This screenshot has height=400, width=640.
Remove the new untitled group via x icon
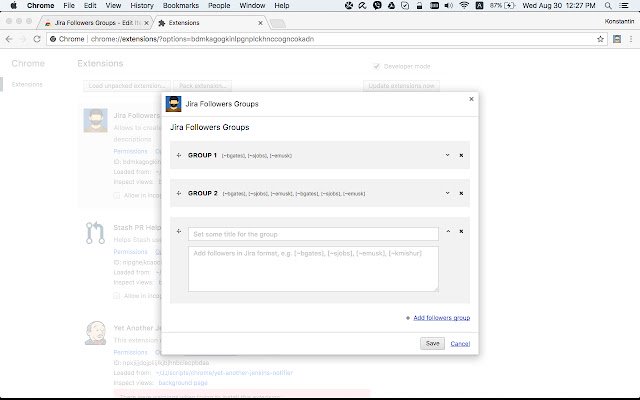(461, 231)
